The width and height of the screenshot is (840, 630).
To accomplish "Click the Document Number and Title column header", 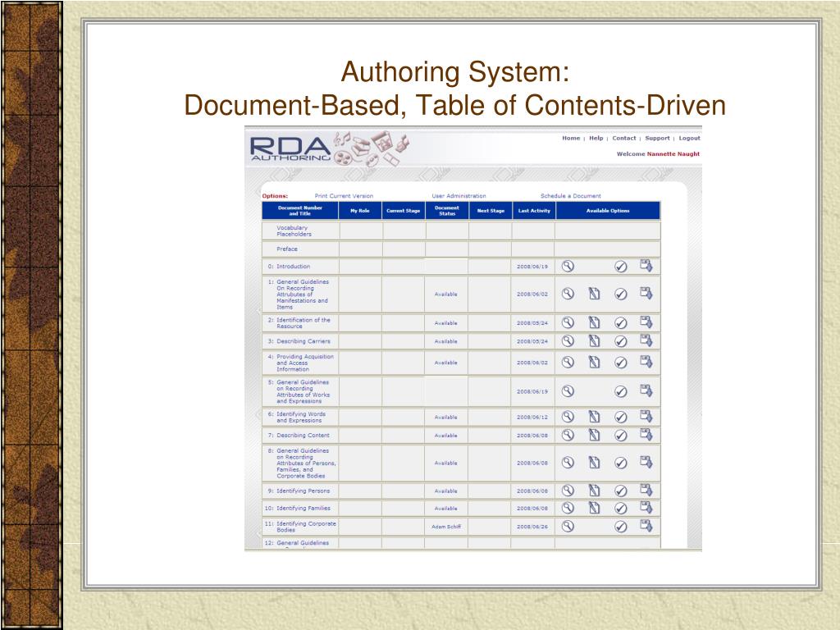I will (300, 211).
